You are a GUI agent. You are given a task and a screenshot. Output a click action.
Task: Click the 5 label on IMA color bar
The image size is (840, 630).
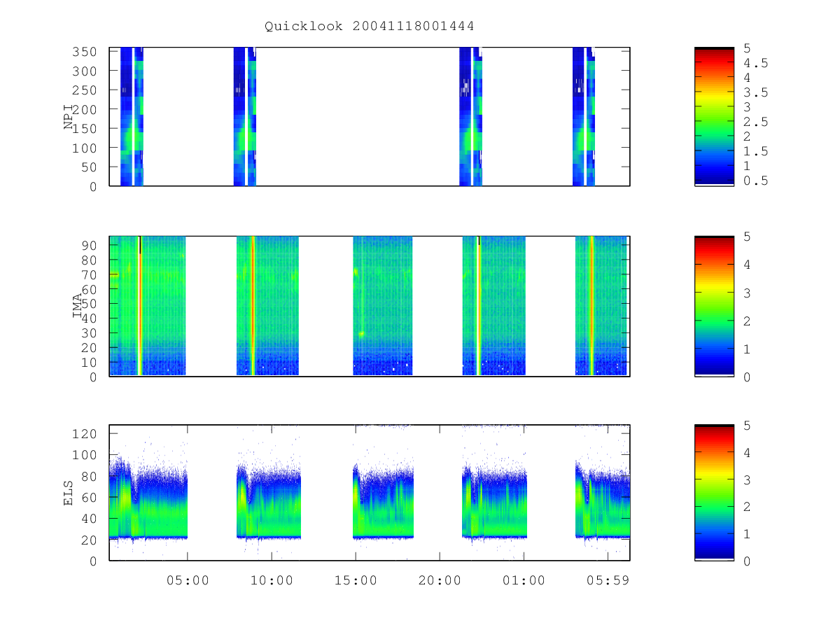click(x=748, y=237)
